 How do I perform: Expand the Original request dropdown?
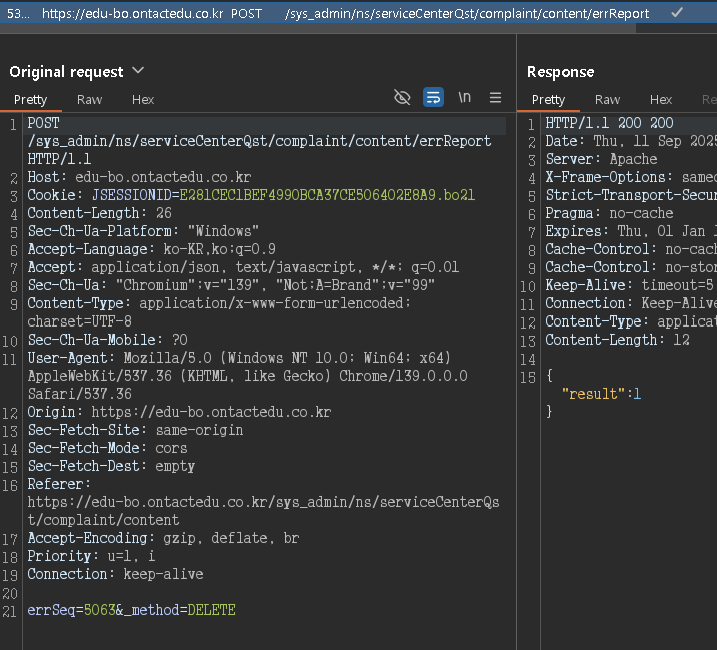tap(138, 71)
